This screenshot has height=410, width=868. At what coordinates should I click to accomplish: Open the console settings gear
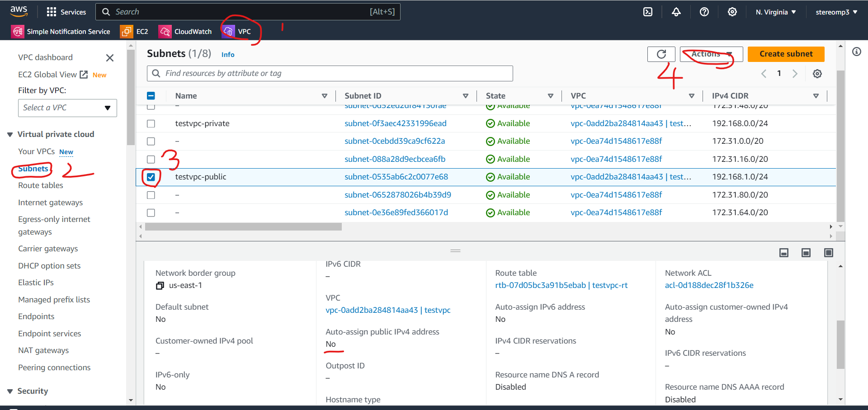coord(732,12)
